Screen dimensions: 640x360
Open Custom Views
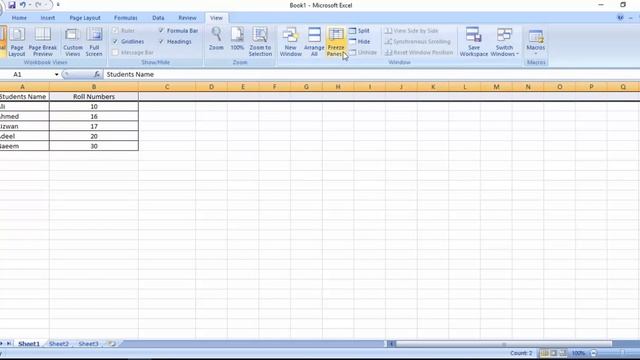[x=73, y=42]
